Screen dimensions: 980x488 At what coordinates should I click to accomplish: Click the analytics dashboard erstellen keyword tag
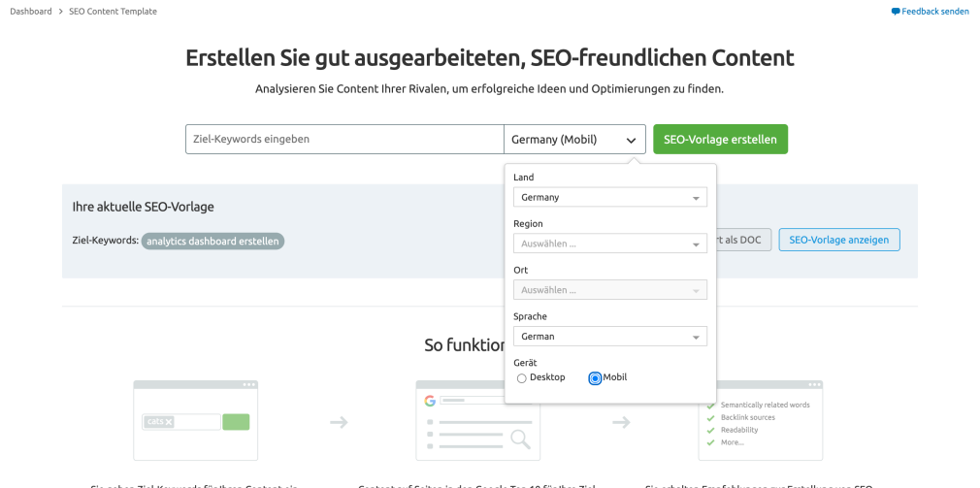click(x=212, y=241)
